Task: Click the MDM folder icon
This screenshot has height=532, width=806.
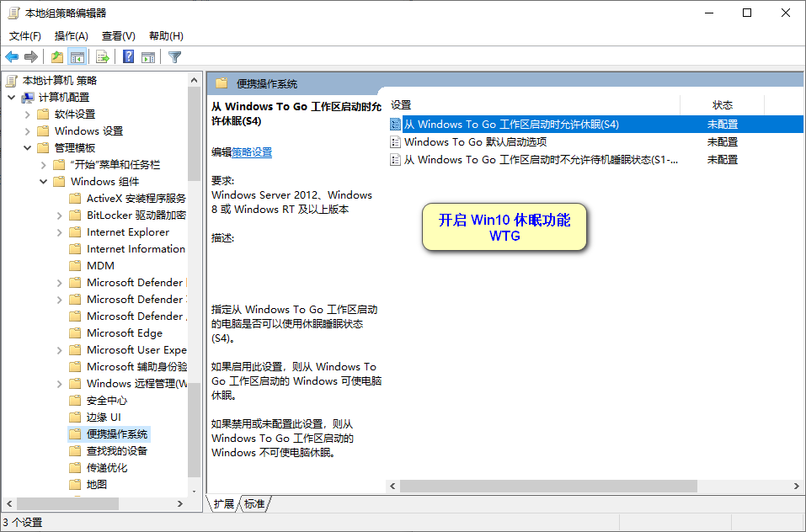Action: [75, 265]
